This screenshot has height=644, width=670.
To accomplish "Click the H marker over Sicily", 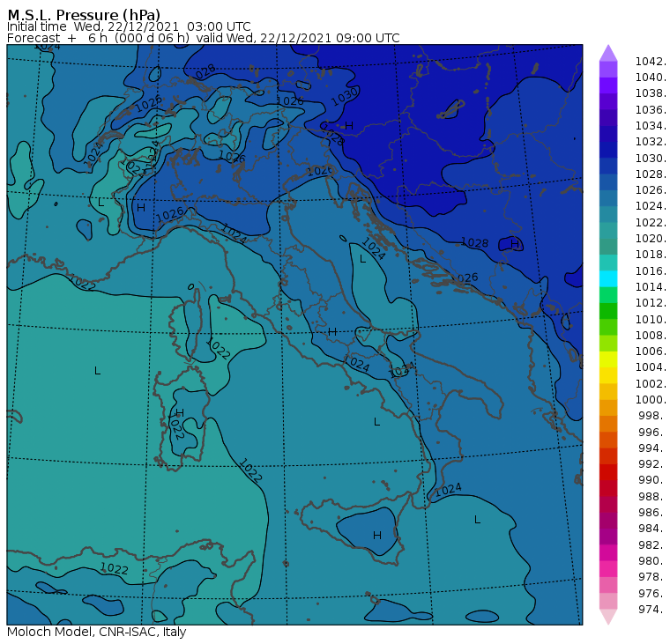I will (x=377, y=536).
